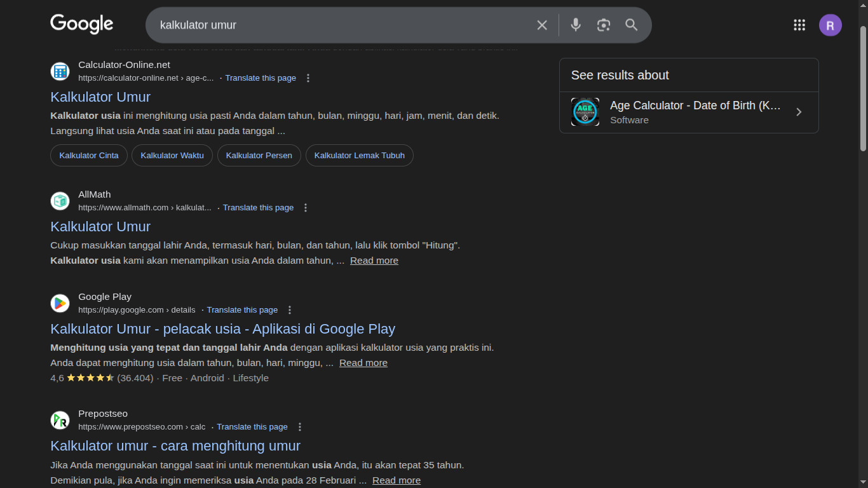Click Read more on the Google Play result
Screen dimensions: 868x488
[x=363, y=363]
